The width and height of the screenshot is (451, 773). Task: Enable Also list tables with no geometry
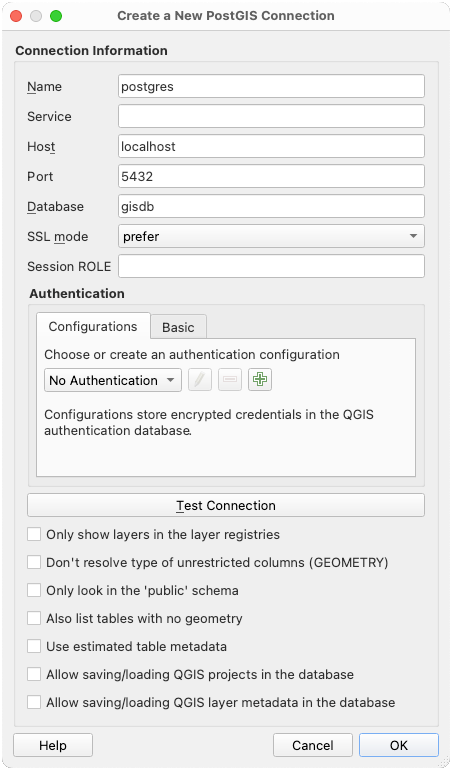(x=34, y=618)
